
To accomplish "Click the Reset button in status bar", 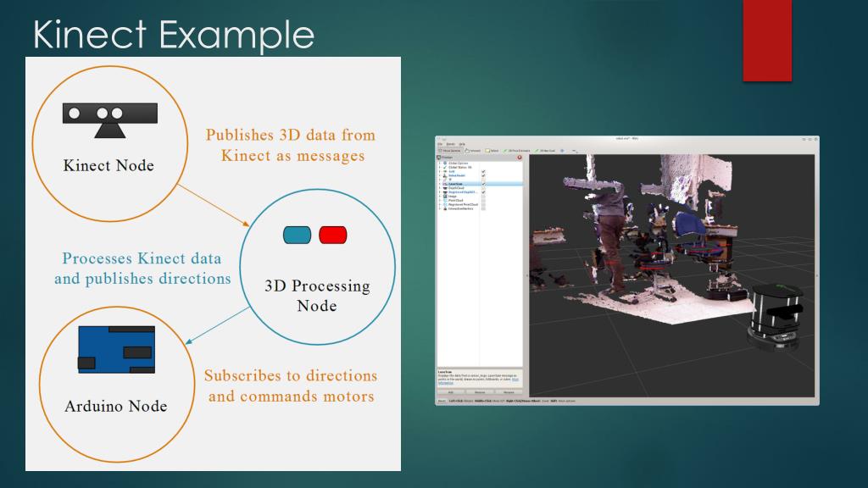I will [442, 401].
